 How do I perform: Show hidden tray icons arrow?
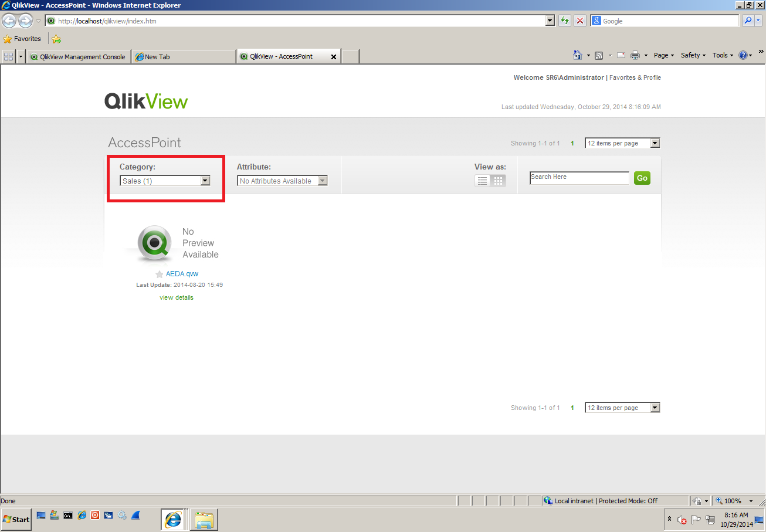669,519
